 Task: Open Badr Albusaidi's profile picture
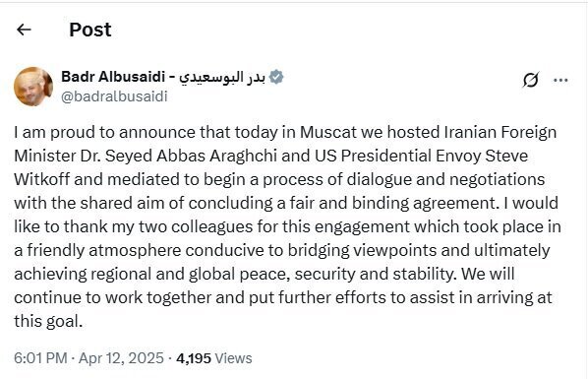[33, 87]
